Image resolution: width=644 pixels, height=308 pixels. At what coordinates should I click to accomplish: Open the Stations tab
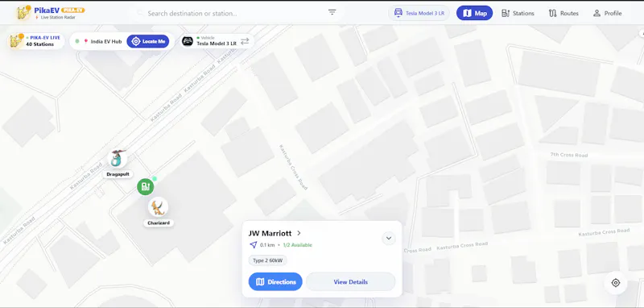pos(518,13)
